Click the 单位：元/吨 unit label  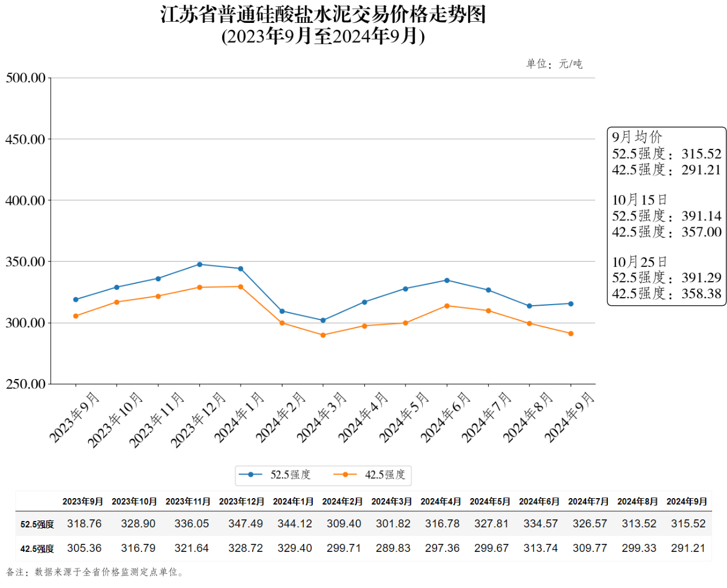(x=554, y=64)
